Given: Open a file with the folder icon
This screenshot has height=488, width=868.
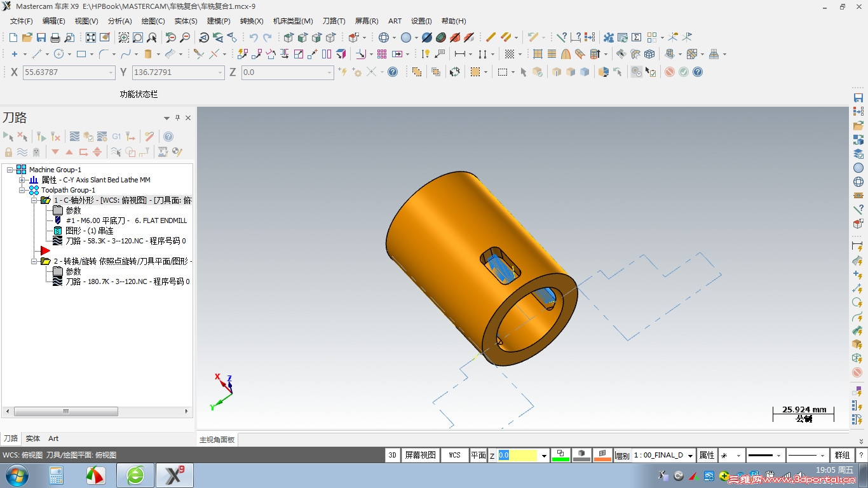Looking at the screenshot, I should [x=27, y=37].
